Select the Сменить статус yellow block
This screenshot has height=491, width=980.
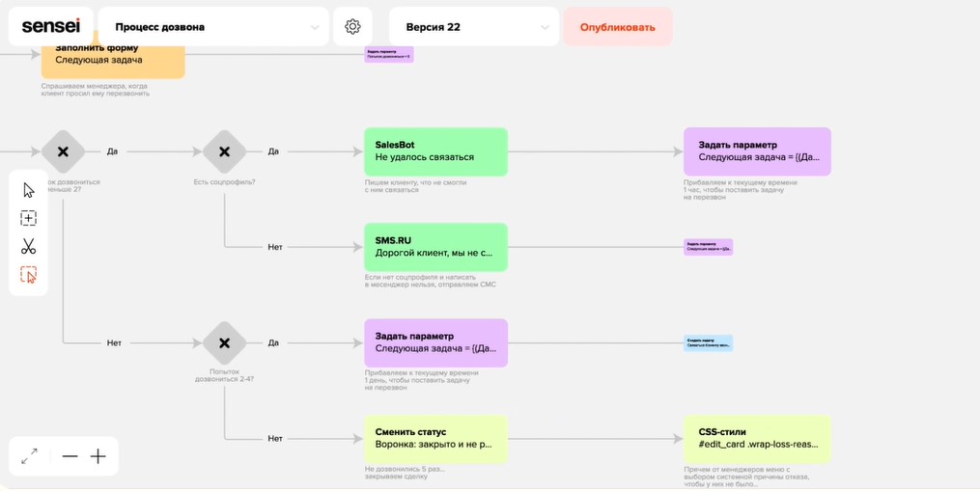pos(435,439)
